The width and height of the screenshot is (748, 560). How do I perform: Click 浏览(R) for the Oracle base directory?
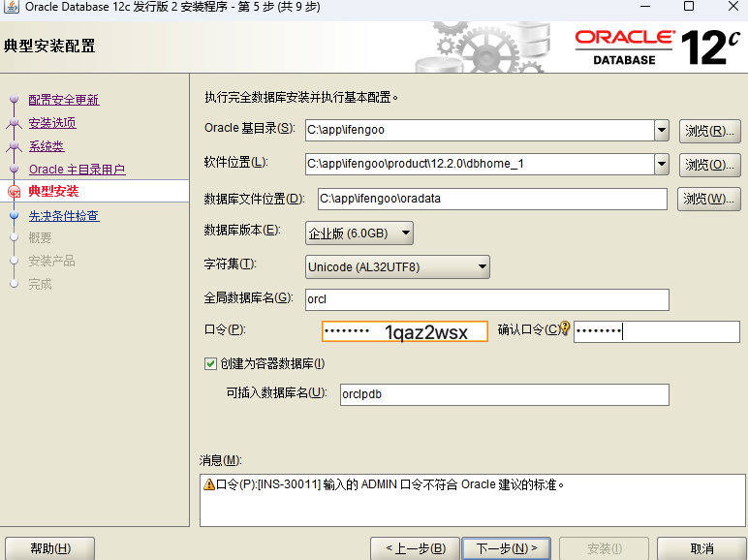point(710,131)
